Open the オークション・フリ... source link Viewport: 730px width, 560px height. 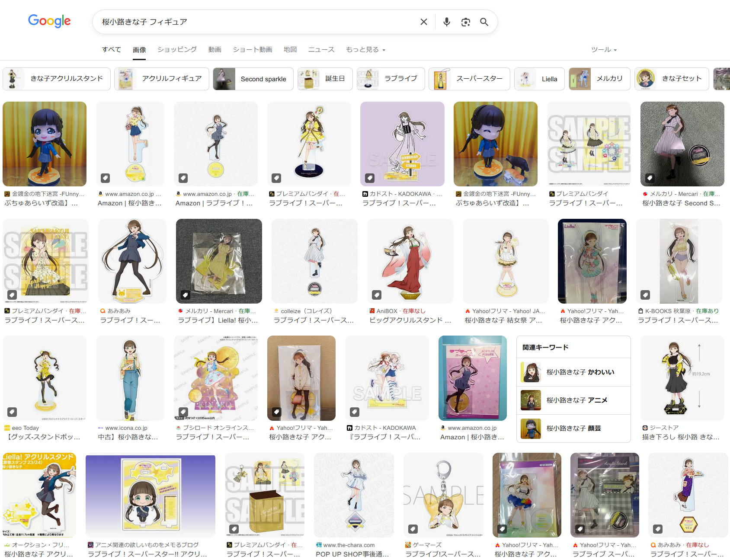pos(37,545)
